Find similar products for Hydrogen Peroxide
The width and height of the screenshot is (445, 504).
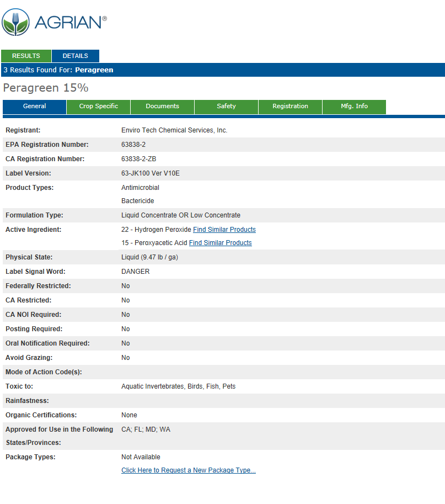[x=224, y=230]
